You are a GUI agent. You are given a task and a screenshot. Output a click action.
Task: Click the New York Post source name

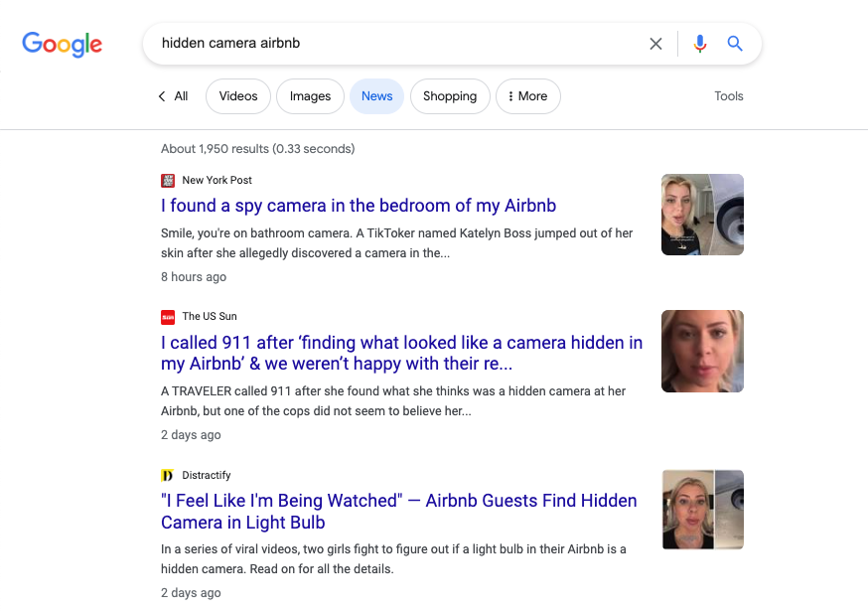coord(217,180)
